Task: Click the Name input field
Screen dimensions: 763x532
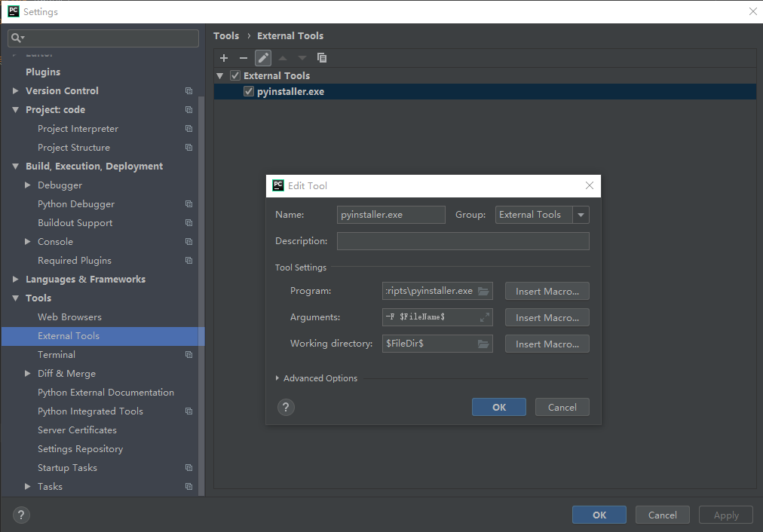Action: [391, 215]
